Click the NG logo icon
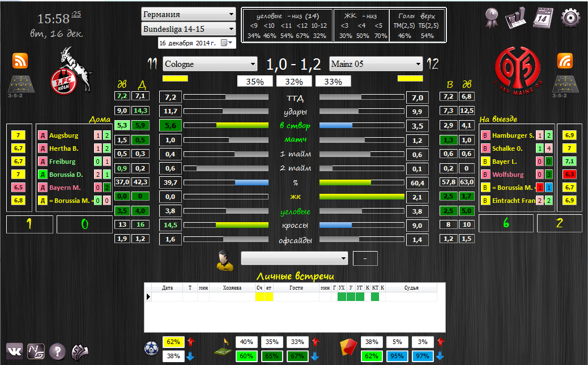Viewport: 588px width, 365px height. pyautogui.click(x=36, y=351)
